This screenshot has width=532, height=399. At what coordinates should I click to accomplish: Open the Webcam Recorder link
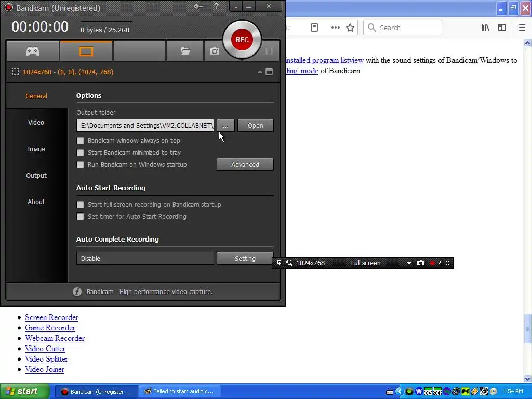(55, 338)
